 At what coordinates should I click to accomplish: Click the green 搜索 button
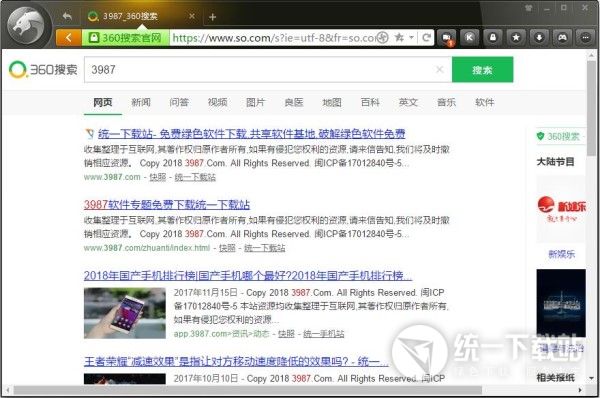pos(482,69)
